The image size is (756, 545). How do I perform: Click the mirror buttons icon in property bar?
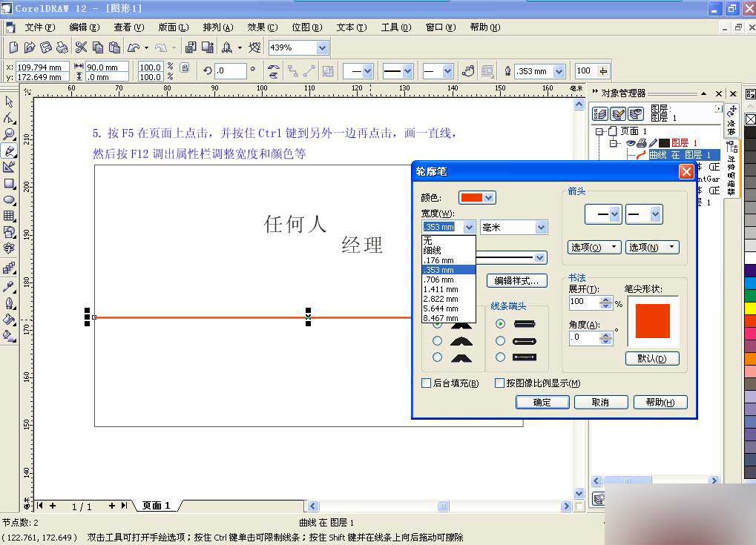(x=273, y=71)
